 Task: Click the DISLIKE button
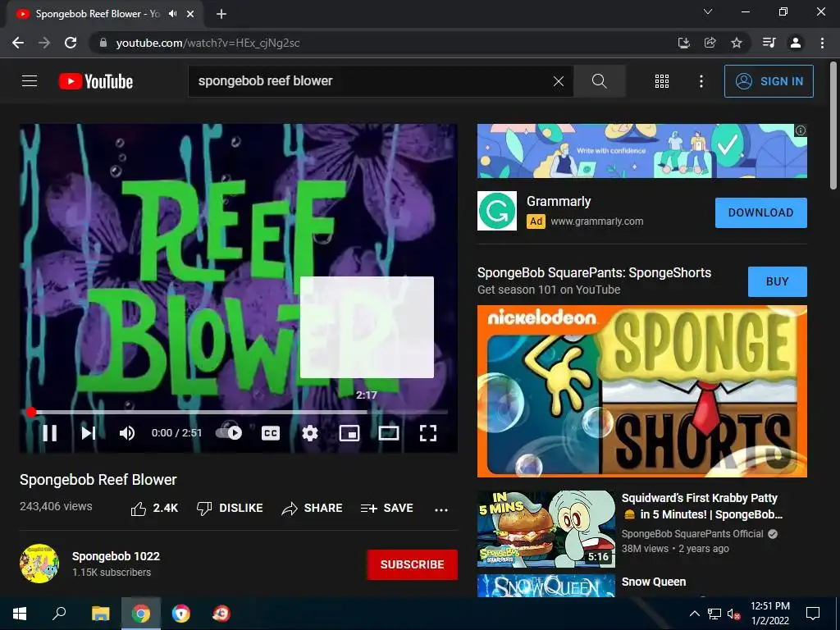point(230,508)
